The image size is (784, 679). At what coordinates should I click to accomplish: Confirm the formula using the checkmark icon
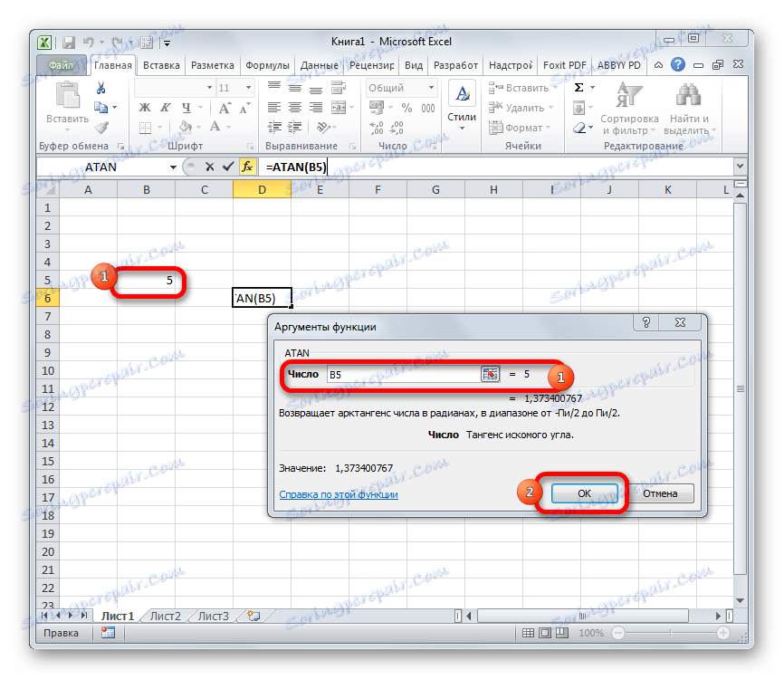pyautogui.click(x=230, y=167)
